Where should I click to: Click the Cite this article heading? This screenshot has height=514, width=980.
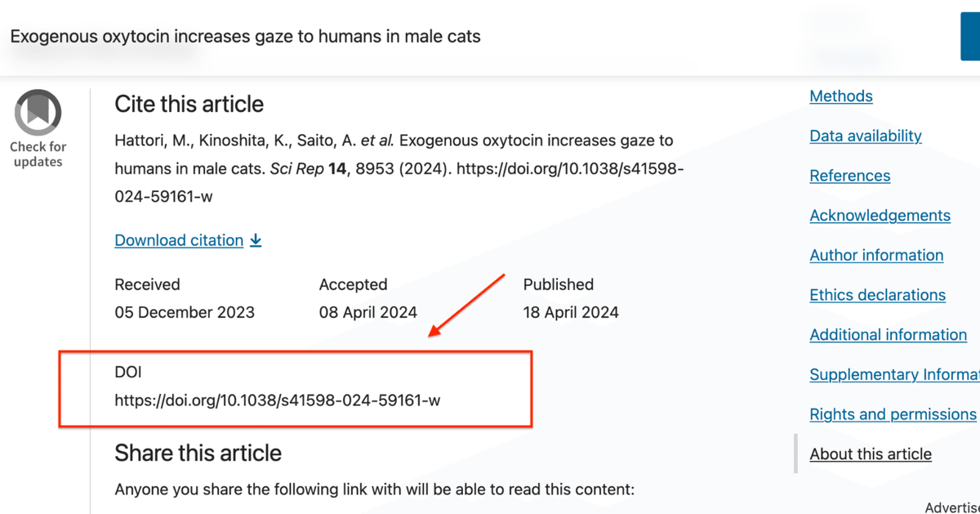pyautogui.click(x=189, y=105)
